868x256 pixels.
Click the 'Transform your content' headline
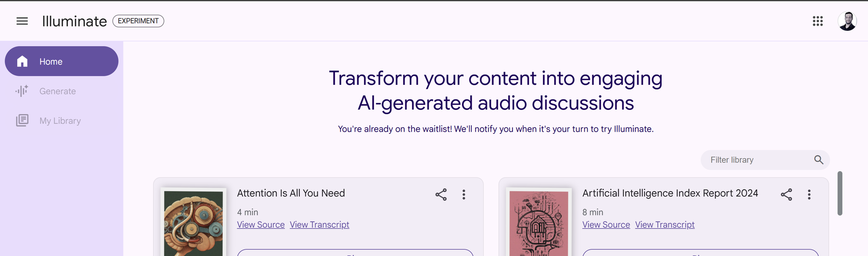click(x=496, y=90)
